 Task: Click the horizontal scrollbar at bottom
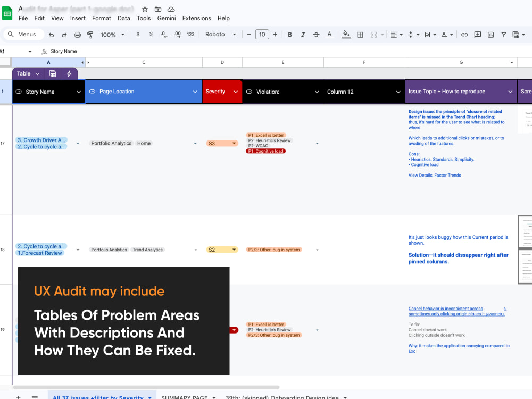click(x=146, y=387)
